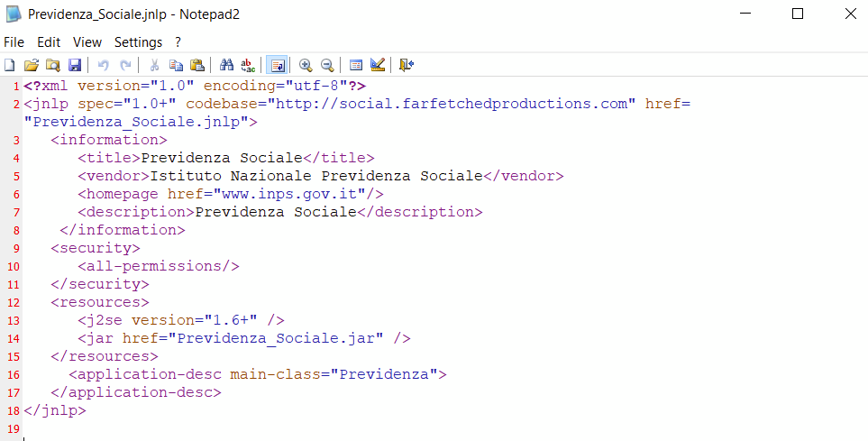Click the Notepad2 title bar app icon

tap(14, 14)
